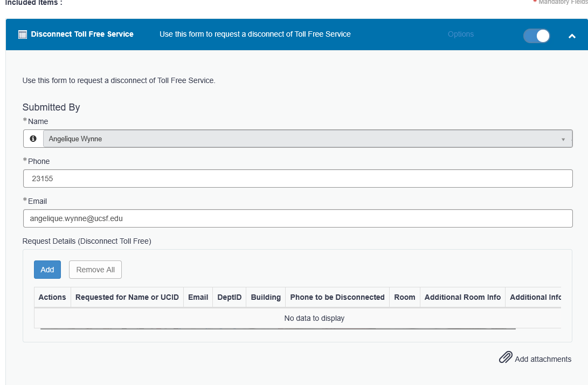The image size is (588, 385).
Task: Click the Room column header
Action: point(404,297)
